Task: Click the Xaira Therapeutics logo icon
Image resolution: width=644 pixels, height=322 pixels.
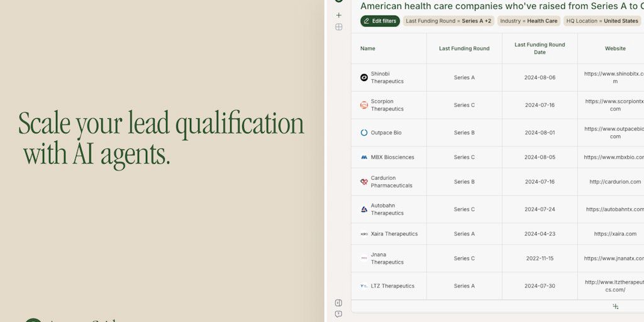Action: 364,234
